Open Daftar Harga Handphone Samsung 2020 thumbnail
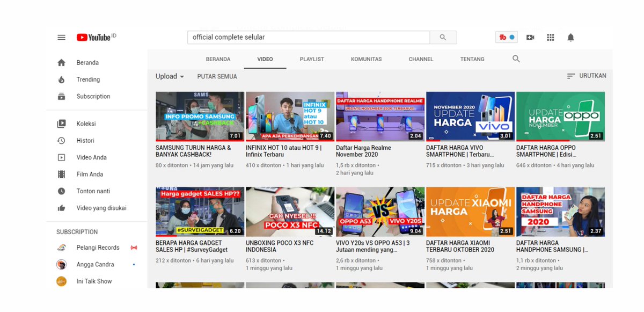This screenshot has width=644, height=312. 560,212
